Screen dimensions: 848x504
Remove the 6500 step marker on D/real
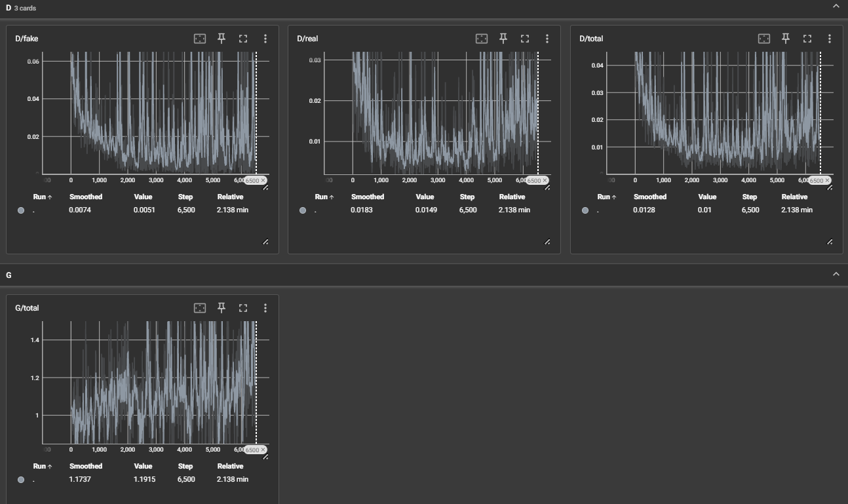coord(545,180)
